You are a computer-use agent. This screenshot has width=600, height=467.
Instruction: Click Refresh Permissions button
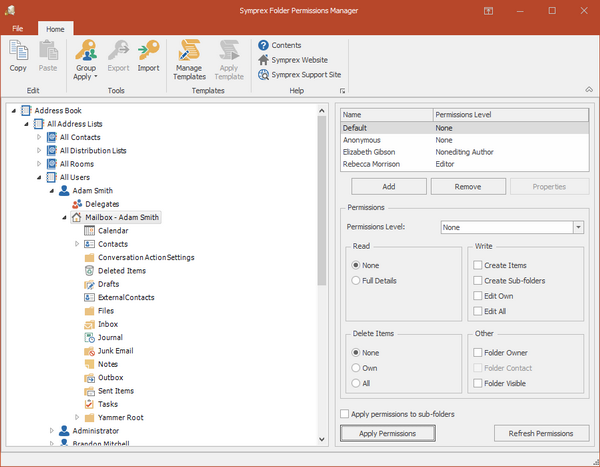(x=541, y=433)
